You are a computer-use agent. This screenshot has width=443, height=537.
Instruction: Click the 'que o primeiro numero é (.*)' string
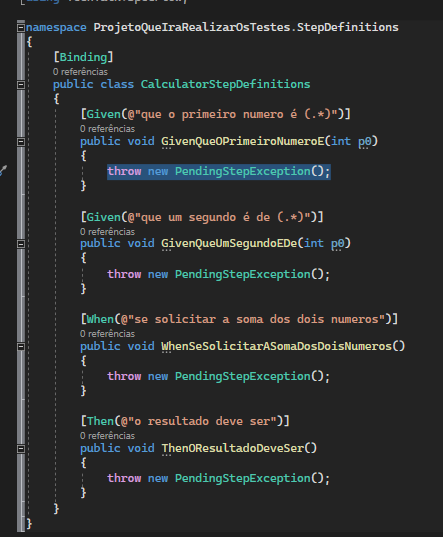point(236,114)
